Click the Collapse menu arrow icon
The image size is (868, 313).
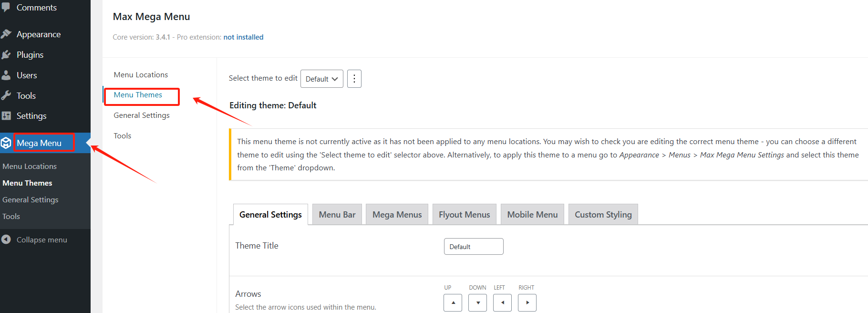click(6, 240)
